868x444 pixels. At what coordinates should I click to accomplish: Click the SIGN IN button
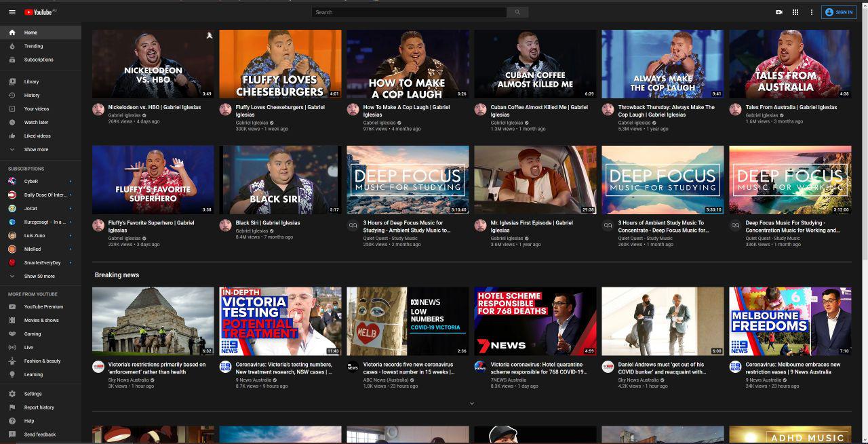click(x=838, y=12)
